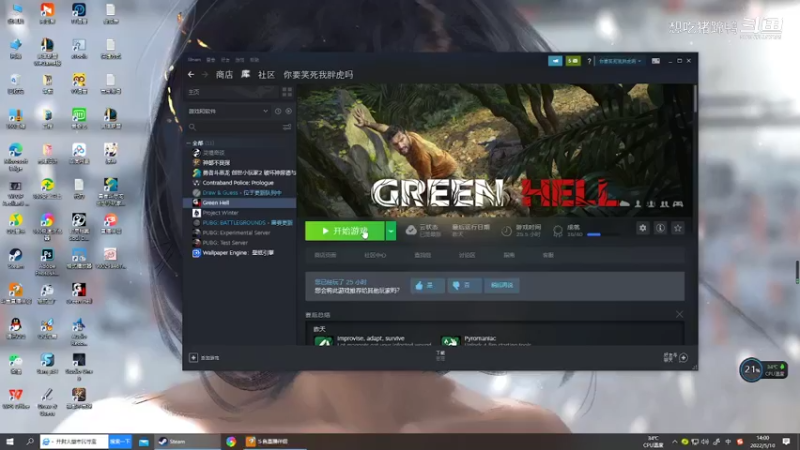Click the play time clock icon
The image size is (800, 450).
coord(506,231)
